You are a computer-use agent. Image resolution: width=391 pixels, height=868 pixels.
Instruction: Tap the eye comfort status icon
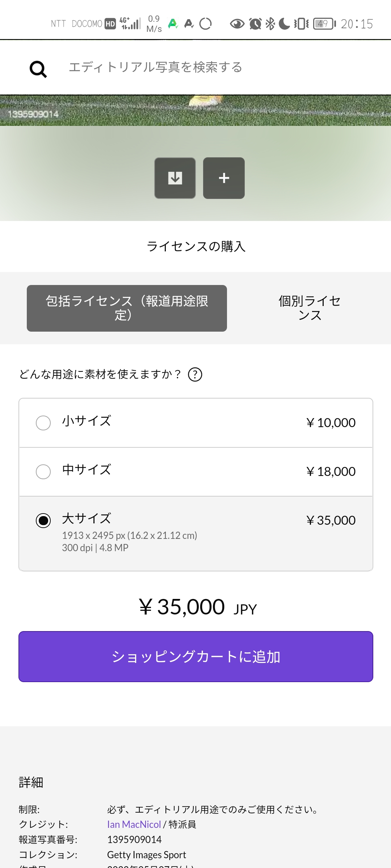click(237, 24)
